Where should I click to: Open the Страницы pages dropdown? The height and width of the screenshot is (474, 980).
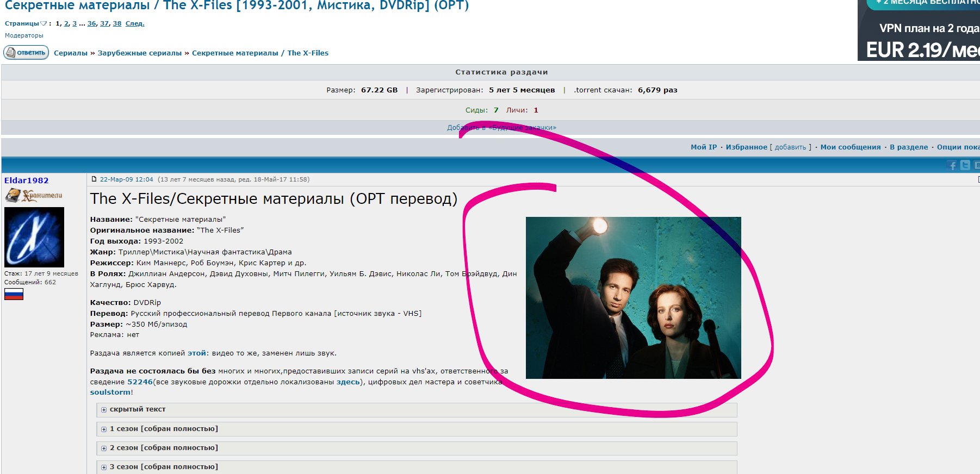pos(26,23)
